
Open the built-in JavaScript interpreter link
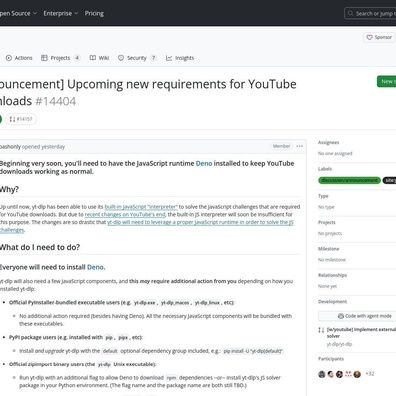coord(141,207)
